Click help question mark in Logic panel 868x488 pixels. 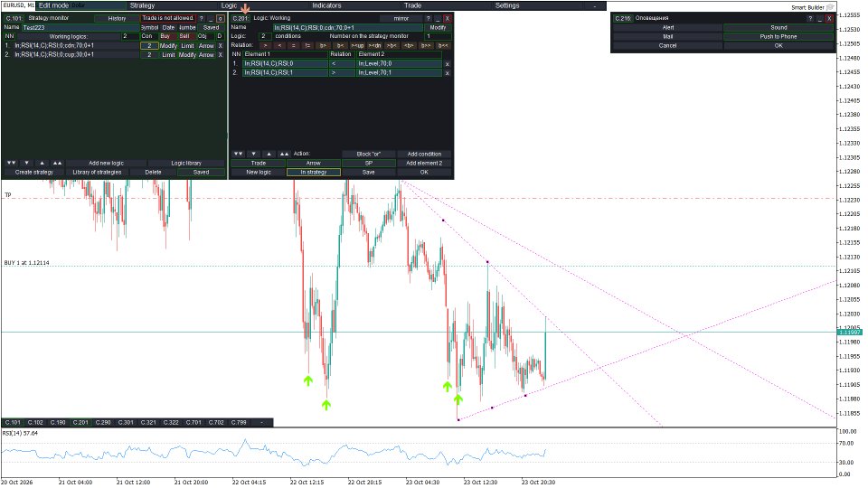coord(428,18)
